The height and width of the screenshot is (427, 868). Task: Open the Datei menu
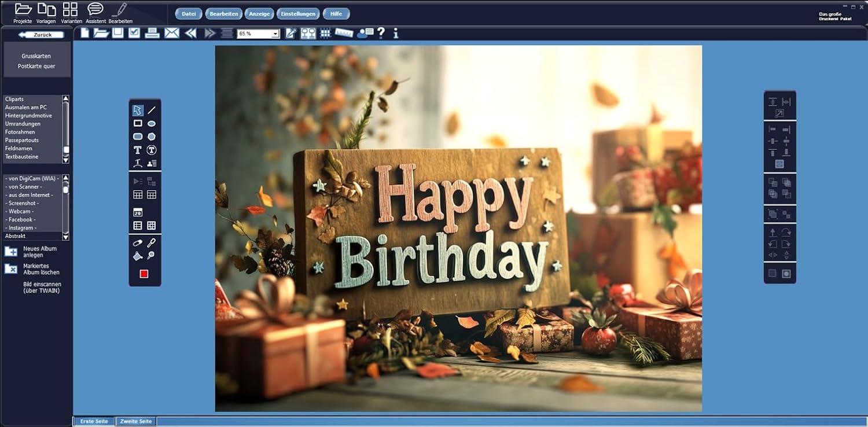189,13
